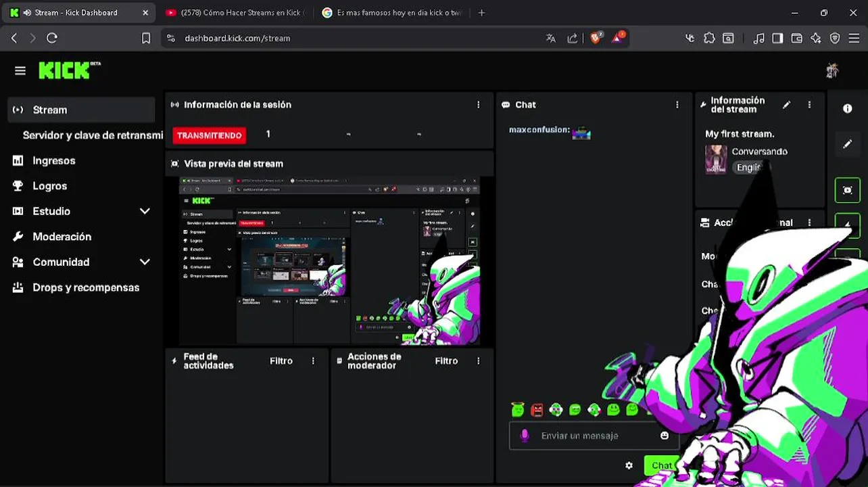Open the Información de la sesión options menu
Viewport: 868px width, 487px height.
[x=479, y=105]
